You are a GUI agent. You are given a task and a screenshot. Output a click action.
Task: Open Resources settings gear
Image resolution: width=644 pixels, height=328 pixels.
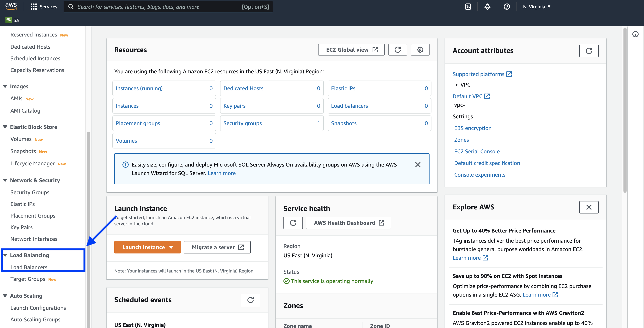[420, 49]
